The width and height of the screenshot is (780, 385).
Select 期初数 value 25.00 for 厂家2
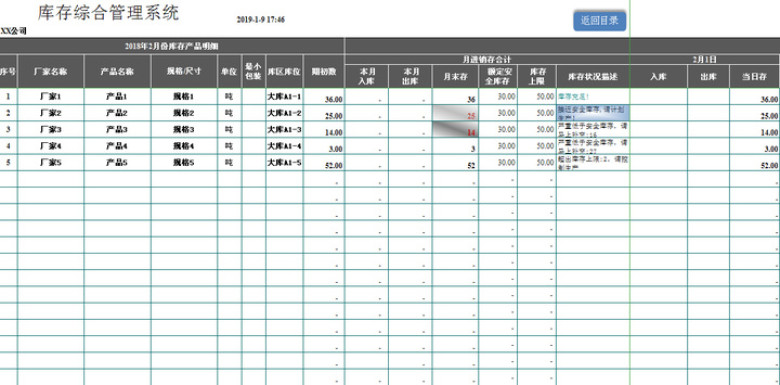[x=324, y=113]
